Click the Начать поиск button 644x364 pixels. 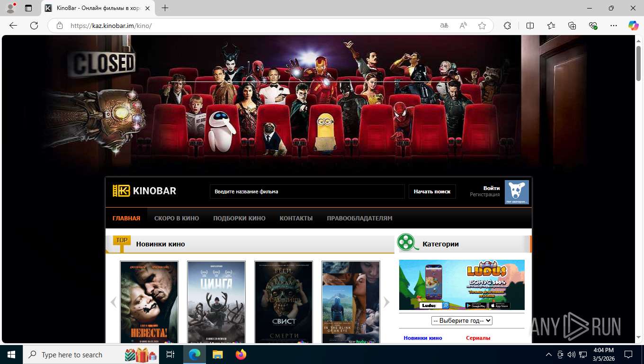click(432, 191)
